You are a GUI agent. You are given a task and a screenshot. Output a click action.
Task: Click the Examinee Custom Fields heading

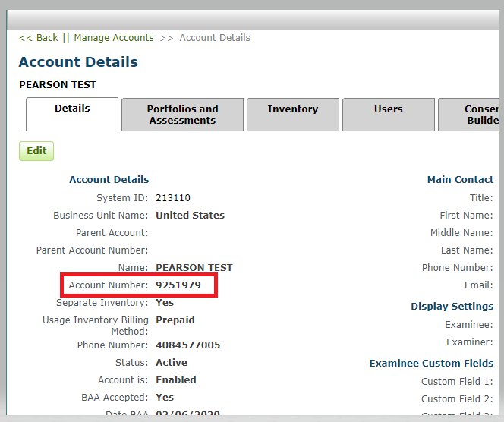click(x=431, y=364)
